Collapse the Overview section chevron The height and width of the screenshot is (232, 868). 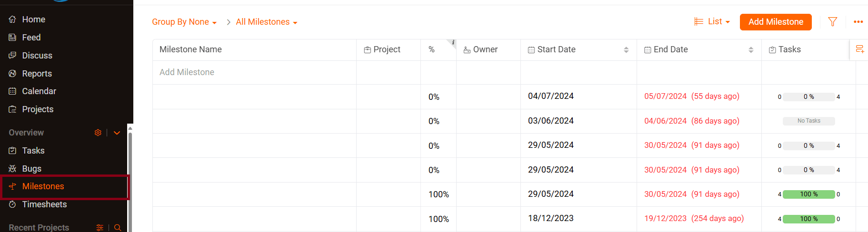click(117, 133)
